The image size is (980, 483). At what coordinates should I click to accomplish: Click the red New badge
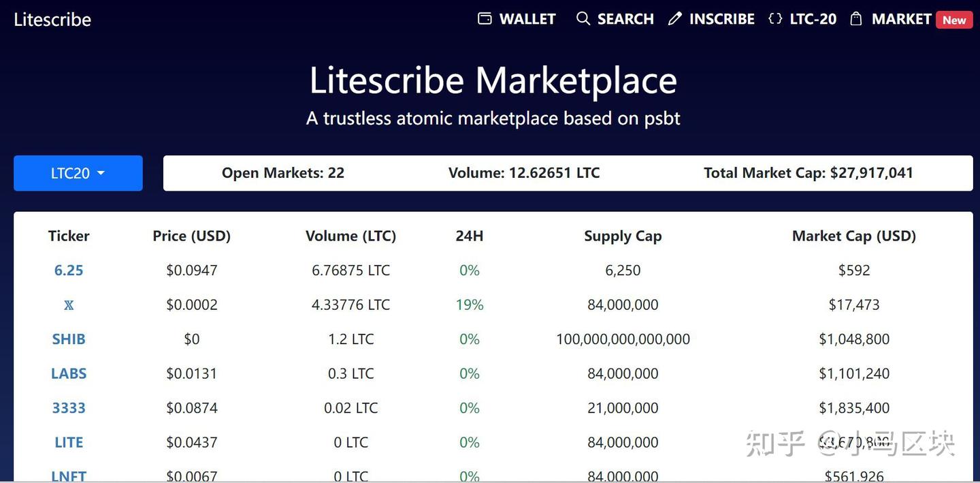tap(953, 20)
